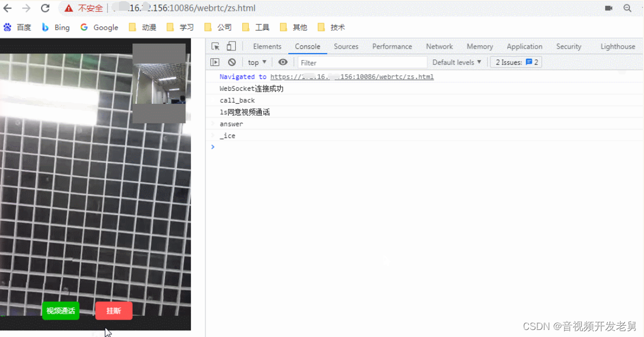Toggle the device toolbar icon

click(231, 47)
